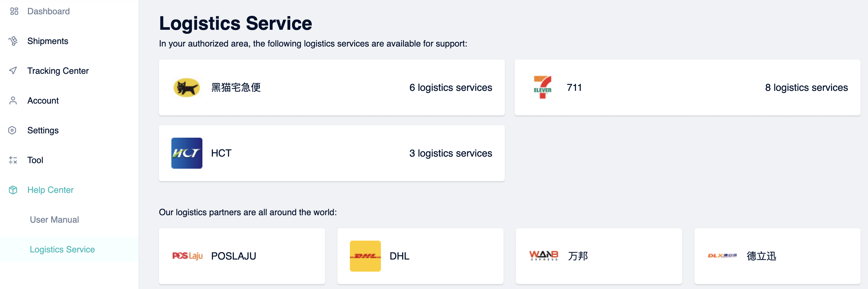Screen dimensions: 868x289
Task: Click the HCT blue logo
Action: pyautogui.click(x=187, y=153)
